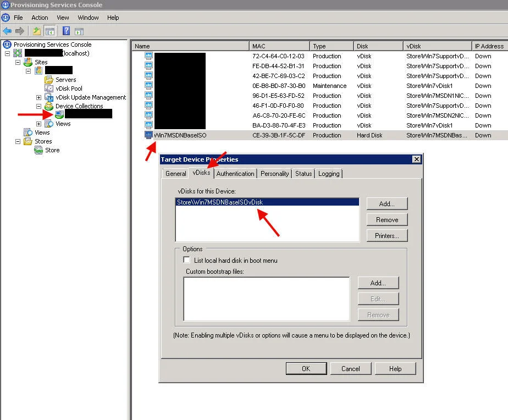This screenshot has width=508, height=420.
Task: Switch to the General tab
Action: point(175,174)
